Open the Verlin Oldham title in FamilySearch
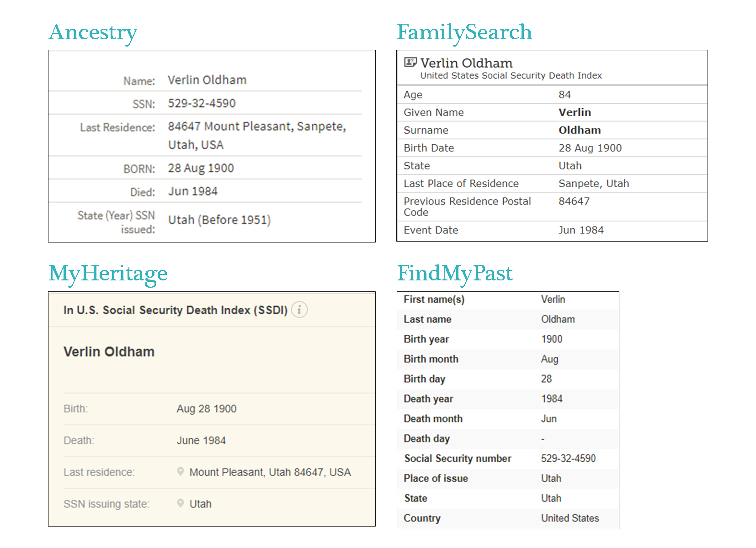Image resolution: width=756 pixels, height=548 pixels. pyautogui.click(x=466, y=63)
